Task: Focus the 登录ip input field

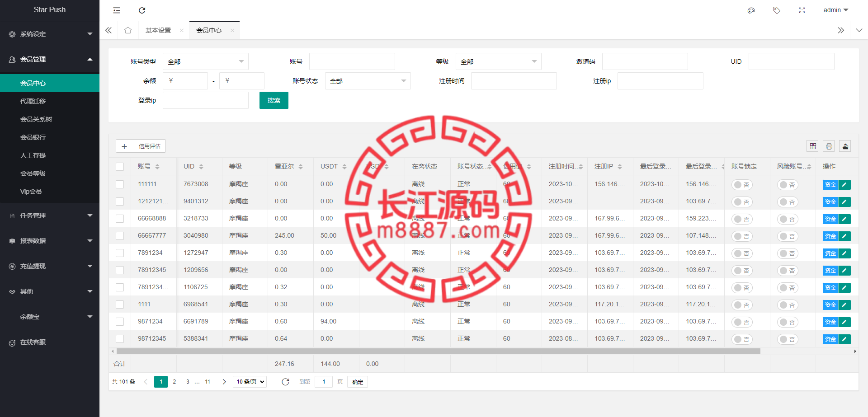Action: point(206,100)
